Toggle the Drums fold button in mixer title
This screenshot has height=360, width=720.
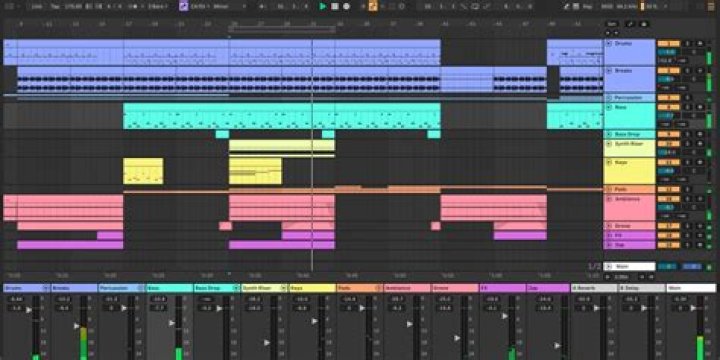pyautogui.click(x=46, y=288)
